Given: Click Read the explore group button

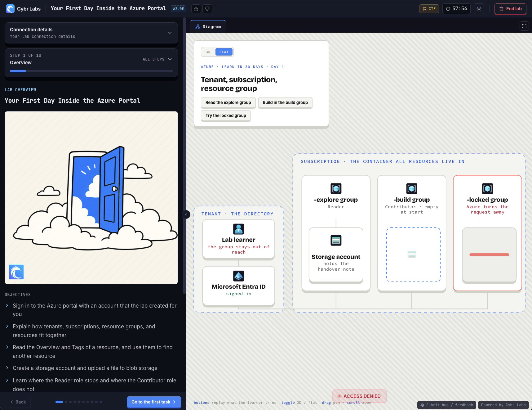Looking at the screenshot, I should 228,102.
